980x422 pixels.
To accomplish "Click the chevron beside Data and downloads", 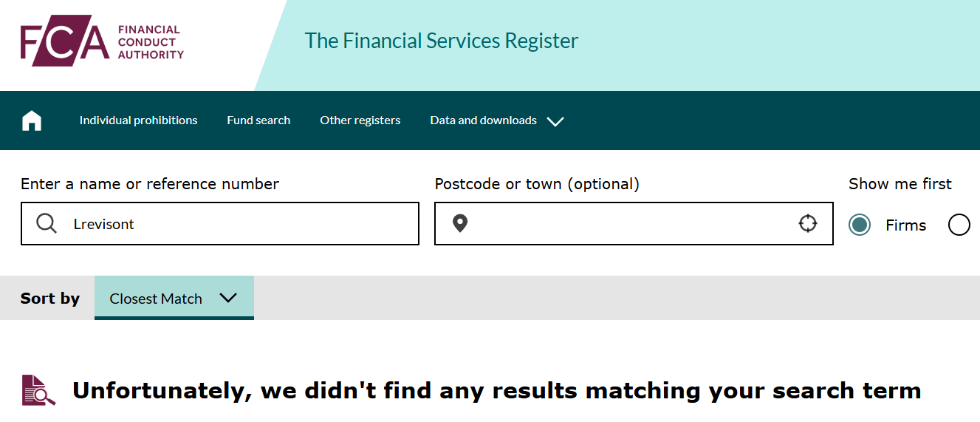I will (x=555, y=121).
